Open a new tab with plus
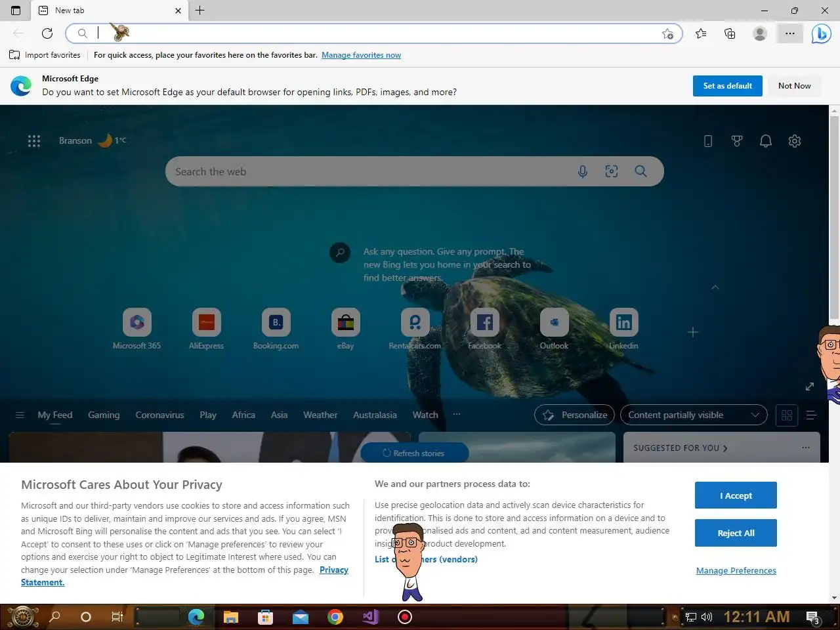Viewport: 840px width, 630px height. (x=199, y=10)
